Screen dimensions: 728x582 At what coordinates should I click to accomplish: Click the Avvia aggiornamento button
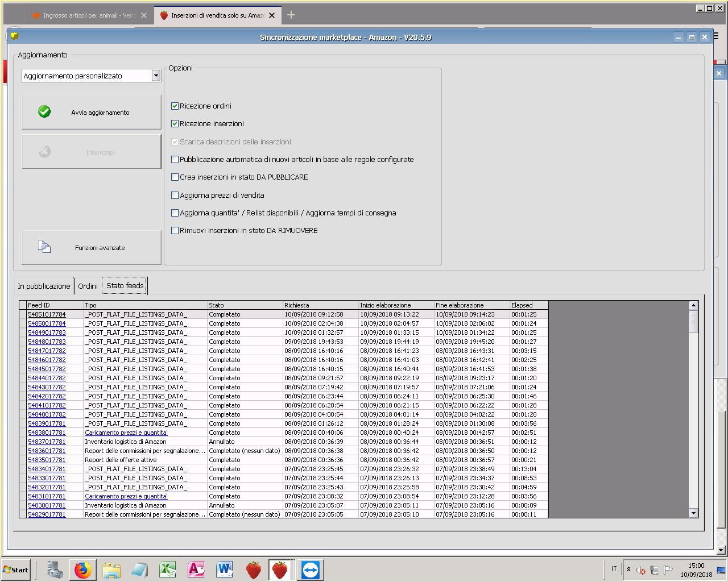click(92, 112)
